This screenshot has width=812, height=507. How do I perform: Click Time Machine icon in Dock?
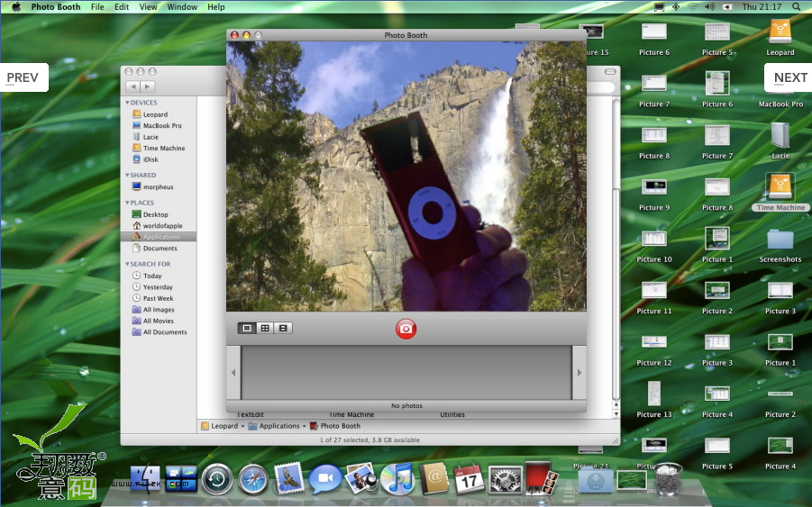point(217,479)
